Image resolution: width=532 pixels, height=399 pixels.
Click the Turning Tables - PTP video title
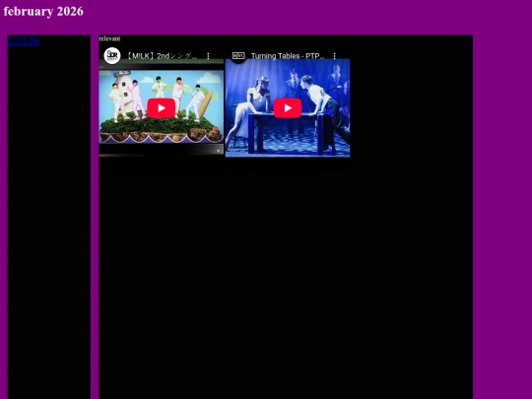pyautogui.click(x=288, y=56)
